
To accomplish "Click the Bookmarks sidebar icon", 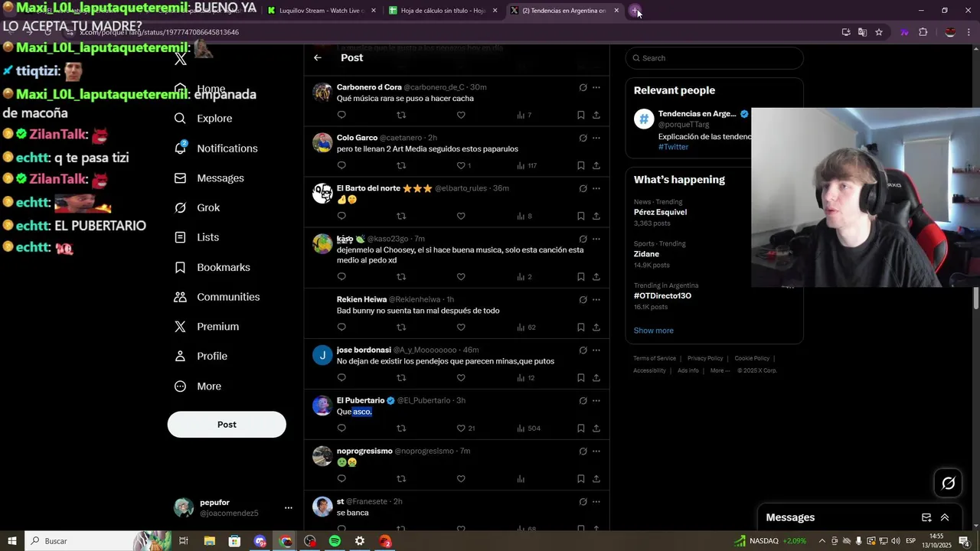I will pyautogui.click(x=181, y=267).
